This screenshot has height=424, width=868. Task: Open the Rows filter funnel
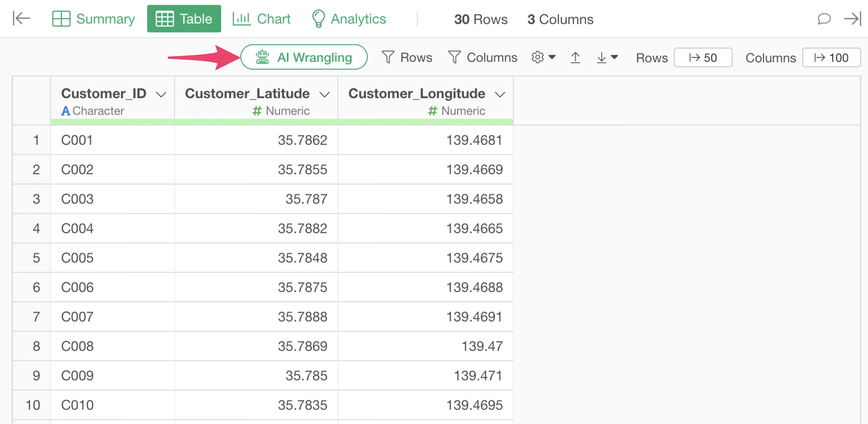pos(407,57)
